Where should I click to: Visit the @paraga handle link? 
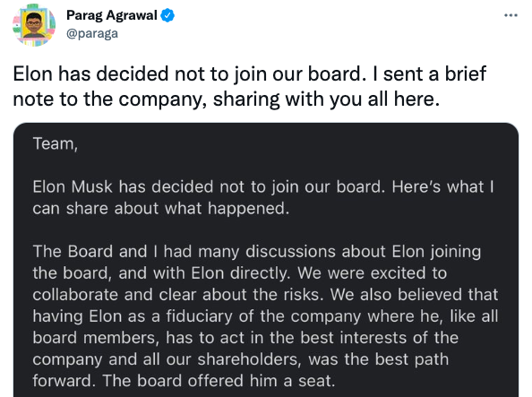point(92,33)
